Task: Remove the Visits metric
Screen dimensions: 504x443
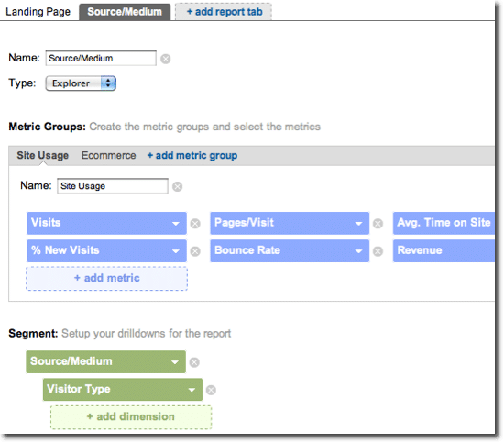Action: pos(195,223)
